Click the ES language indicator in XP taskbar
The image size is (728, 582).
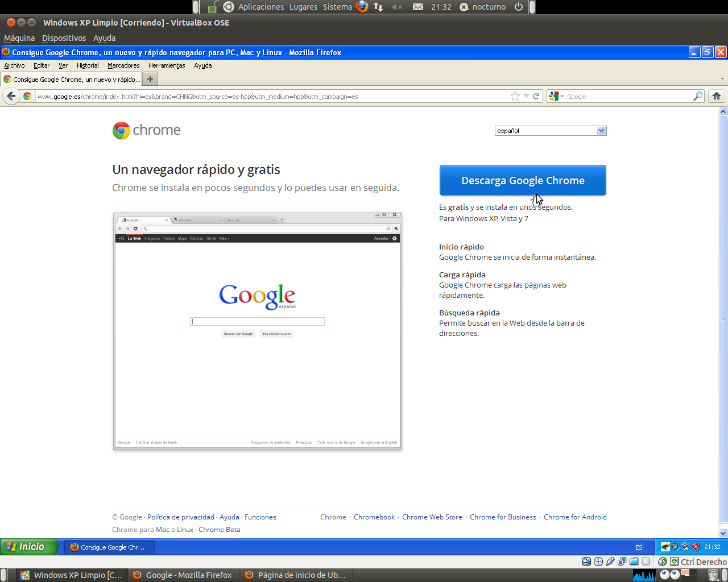[x=639, y=547]
